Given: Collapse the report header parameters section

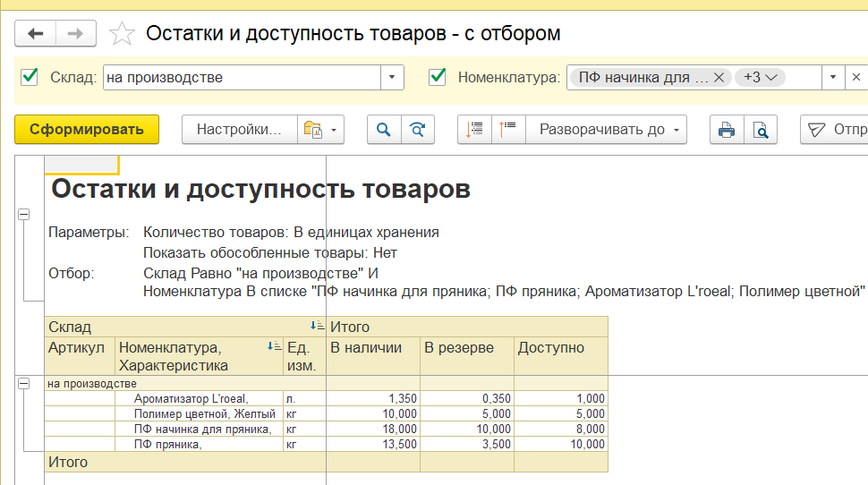Looking at the screenshot, I should tap(23, 215).
